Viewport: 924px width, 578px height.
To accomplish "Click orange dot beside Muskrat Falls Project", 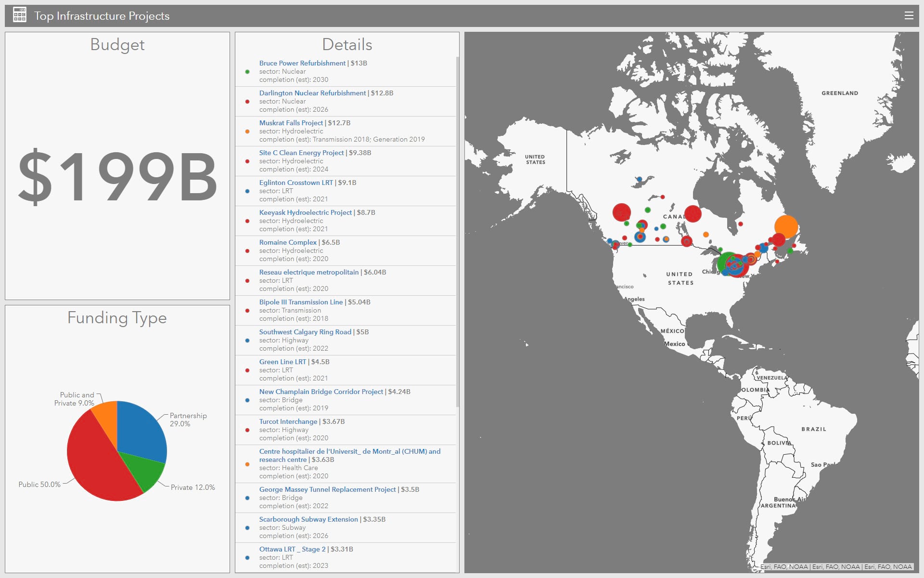I will [x=247, y=131].
